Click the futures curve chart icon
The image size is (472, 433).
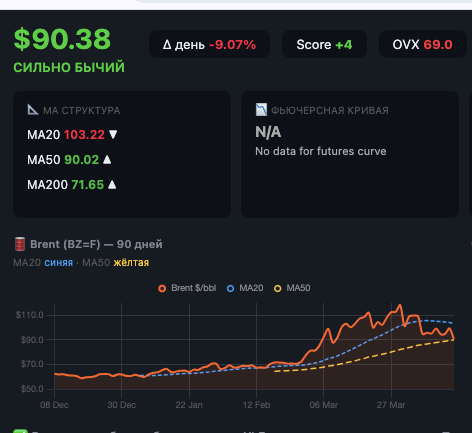pyautogui.click(x=261, y=110)
